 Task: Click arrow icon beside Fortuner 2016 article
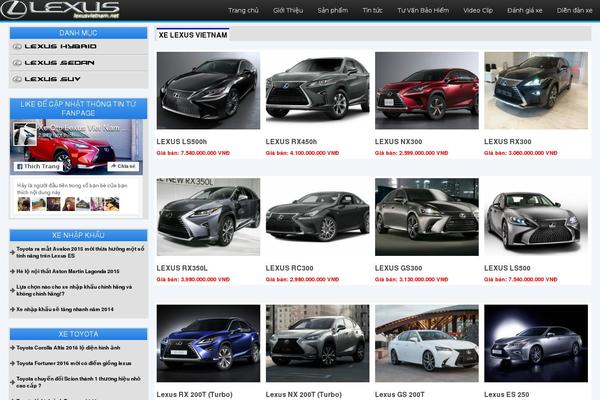(12, 363)
